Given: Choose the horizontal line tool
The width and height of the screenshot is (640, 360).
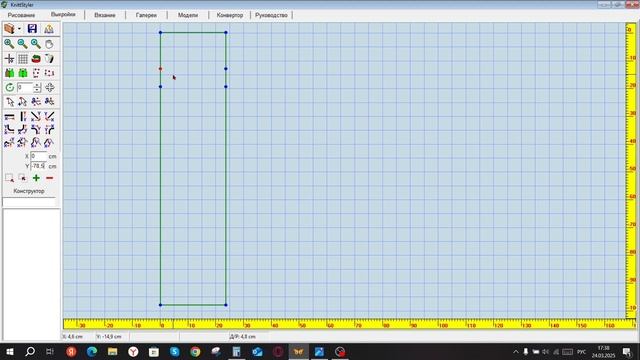Looking at the screenshot, I should click(x=9, y=117).
